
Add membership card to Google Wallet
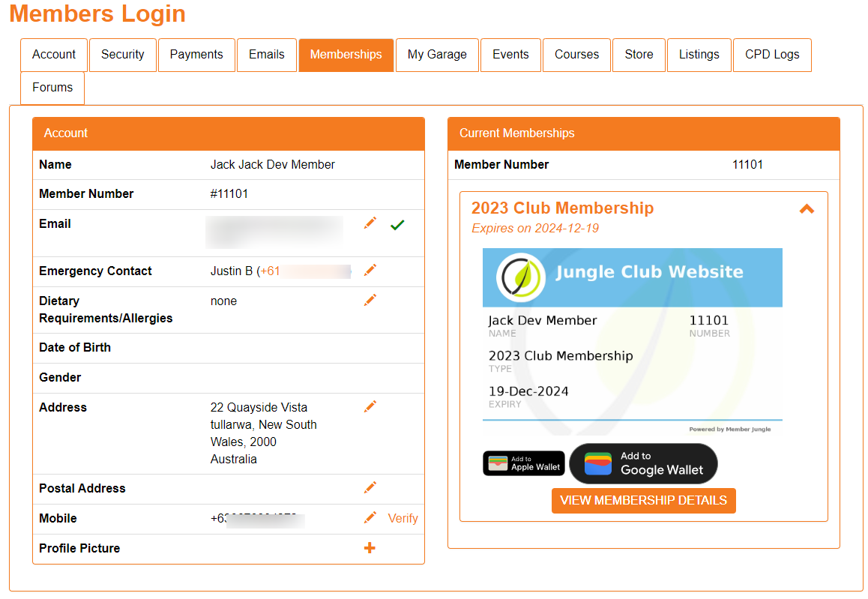click(x=643, y=463)
